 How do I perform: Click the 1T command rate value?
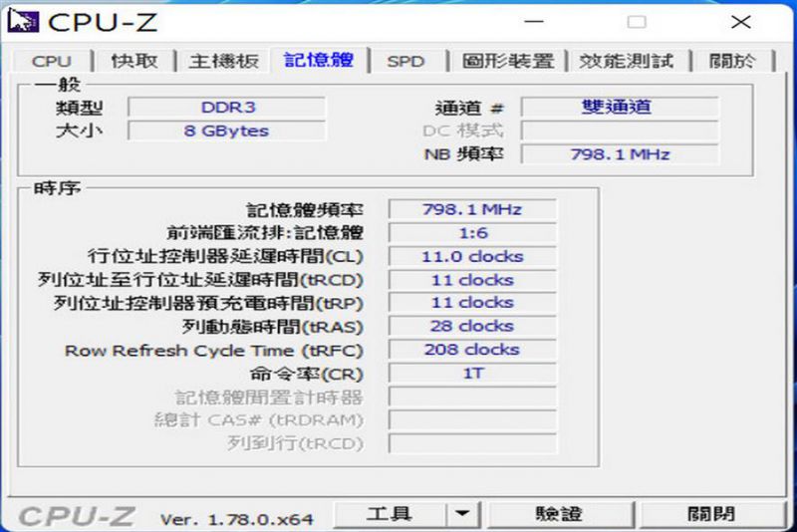[472, 373]
